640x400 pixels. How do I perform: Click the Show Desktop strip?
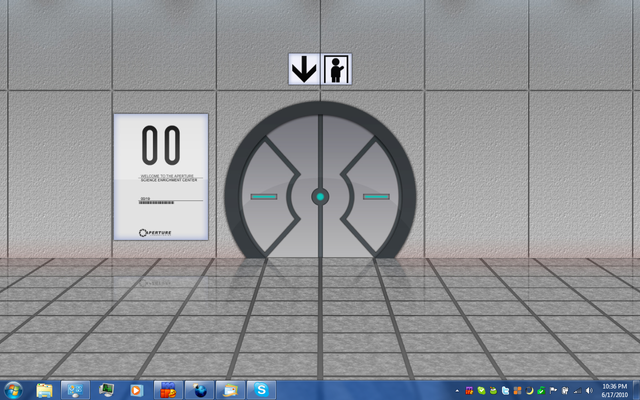tap(636, 391)
